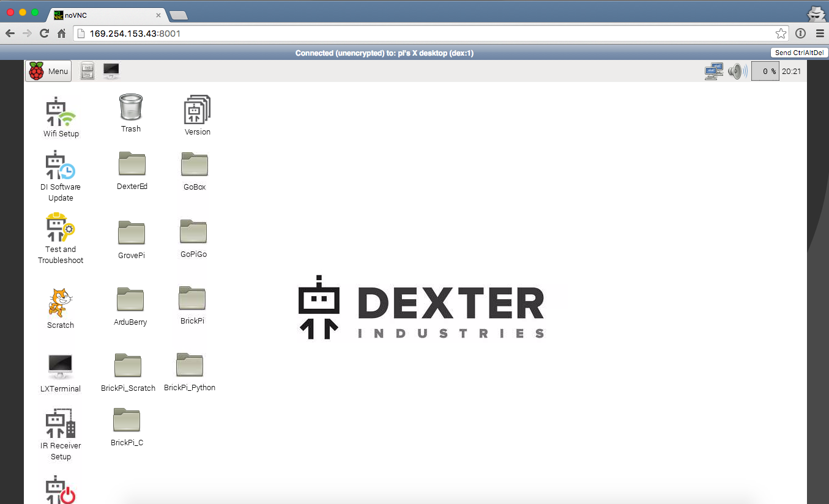The height and width of the screenshot is (504, 829).
Task: Launch Test and Troubleshoot icon
Action: tap(61, 239)
